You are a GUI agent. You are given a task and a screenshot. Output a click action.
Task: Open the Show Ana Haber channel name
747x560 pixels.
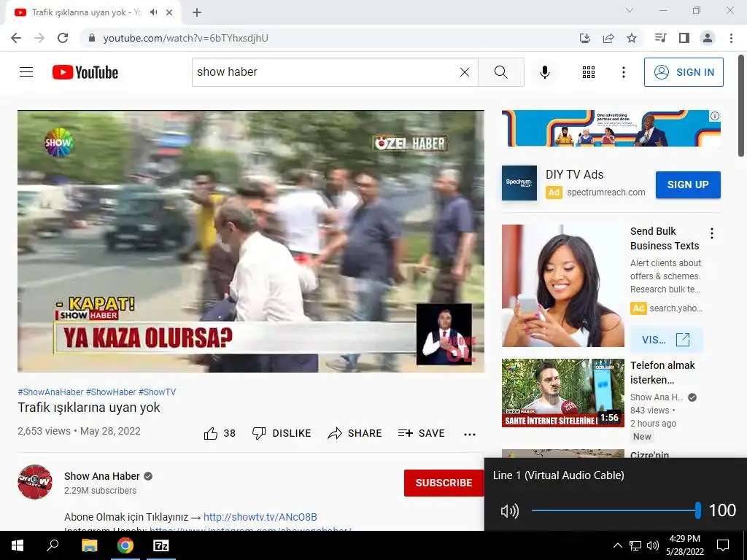pyautogui.click(x=102, y=476)
